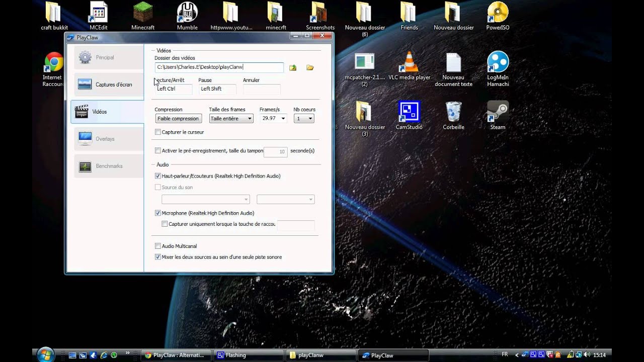Open the first Source du son dropdown
The image size is (644, 362).
pos(205,200)
